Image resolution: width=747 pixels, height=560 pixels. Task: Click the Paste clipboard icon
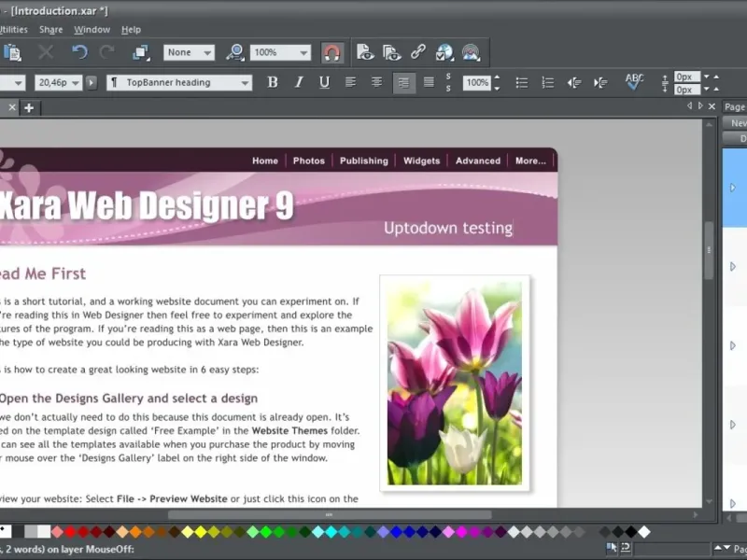coord(12,52)
